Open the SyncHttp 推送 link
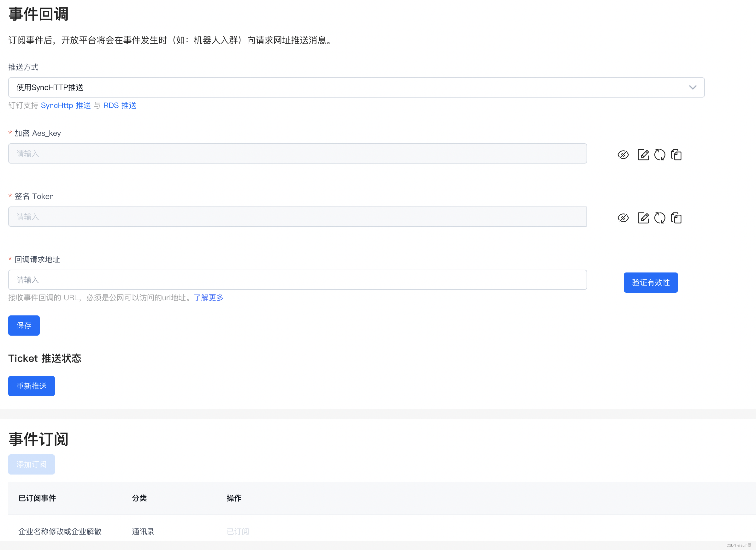Image resolution: width=756 pixels, height=550 pixels. click(x=66, y=105)
